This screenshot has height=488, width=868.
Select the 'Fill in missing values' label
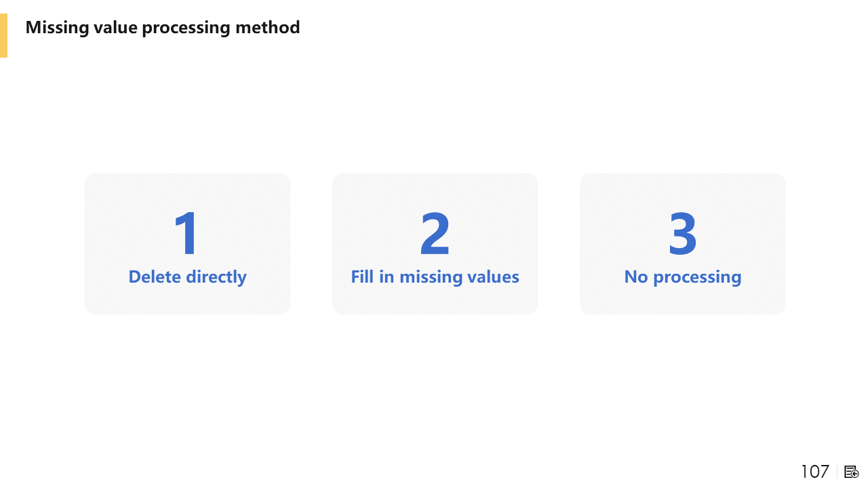[435, 277]
